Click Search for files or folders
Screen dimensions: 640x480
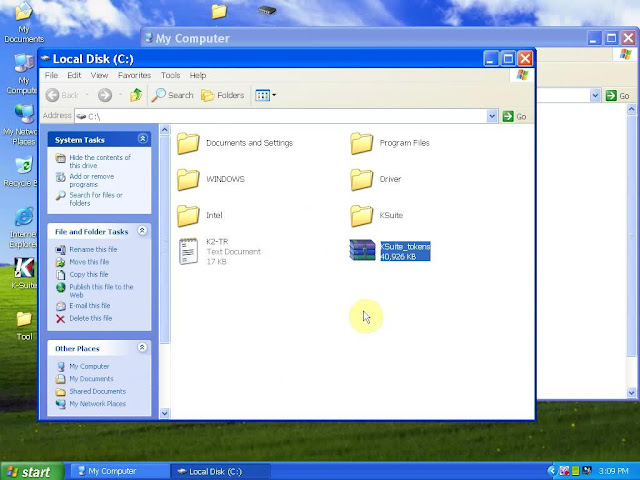point(96,199)
